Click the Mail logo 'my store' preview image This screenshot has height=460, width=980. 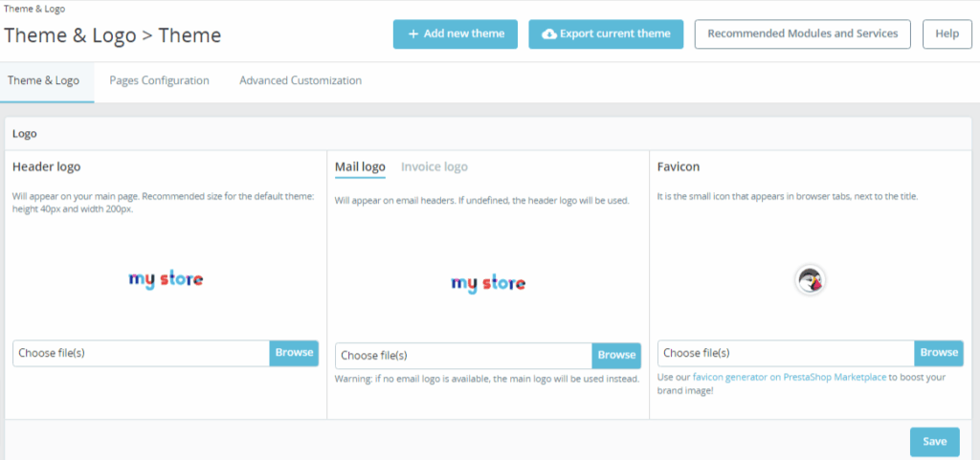point(488,283)
